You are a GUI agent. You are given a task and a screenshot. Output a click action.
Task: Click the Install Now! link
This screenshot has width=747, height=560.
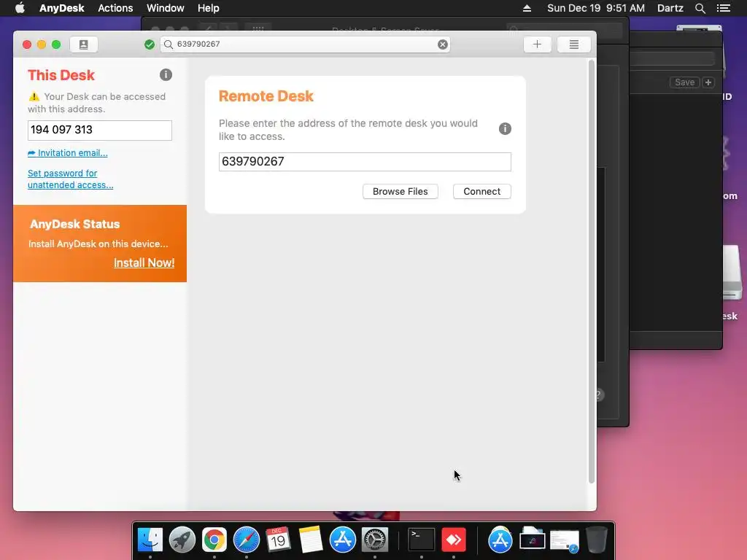pyautogui.click(x=144, y=262)
